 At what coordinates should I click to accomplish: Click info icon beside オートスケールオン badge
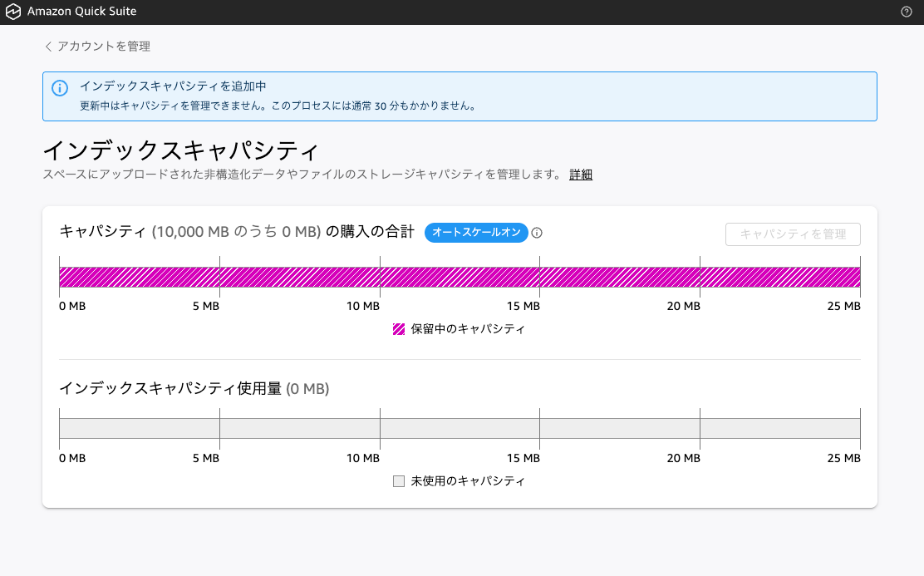tap(537, 233)
